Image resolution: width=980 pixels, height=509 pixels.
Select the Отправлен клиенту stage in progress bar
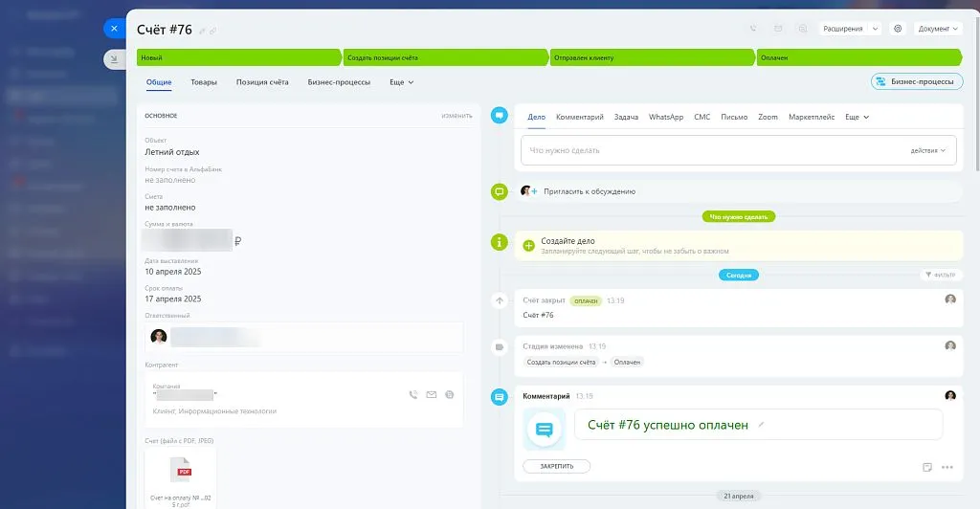click(x=651, y=57)
